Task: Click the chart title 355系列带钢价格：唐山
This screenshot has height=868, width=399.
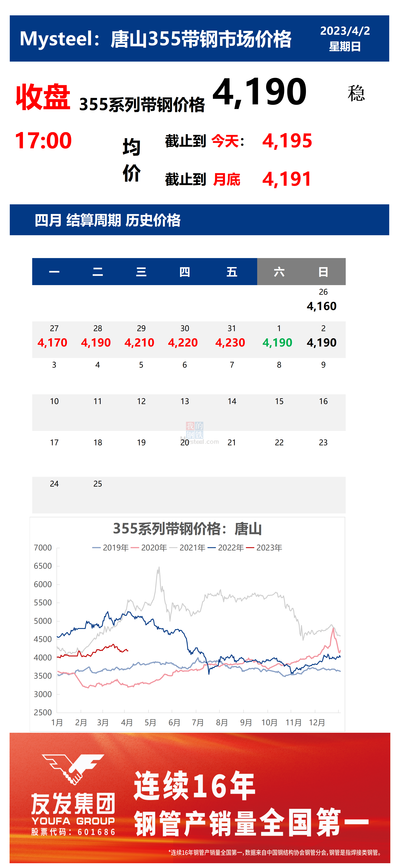Action: click(187, 529)
